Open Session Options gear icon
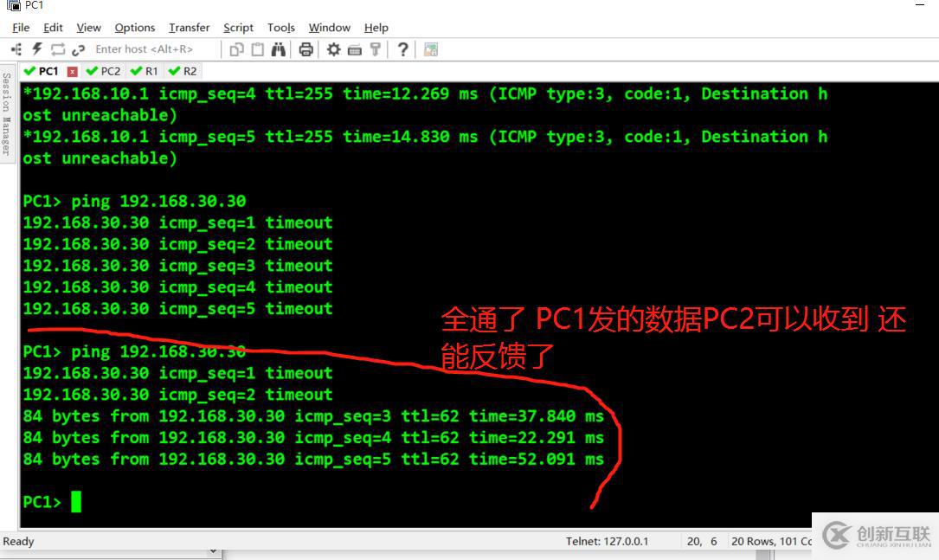The image size is (939, 560). 333,49
